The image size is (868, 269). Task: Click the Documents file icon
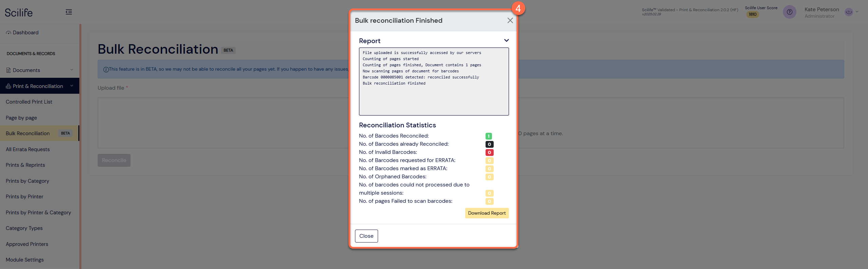coord(8,70)
